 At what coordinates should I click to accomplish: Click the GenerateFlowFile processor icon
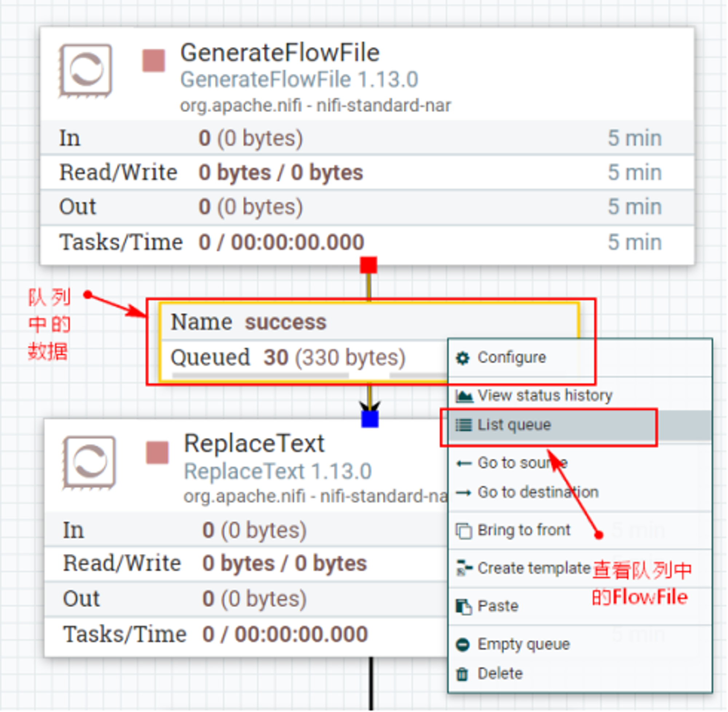(86, 71)
